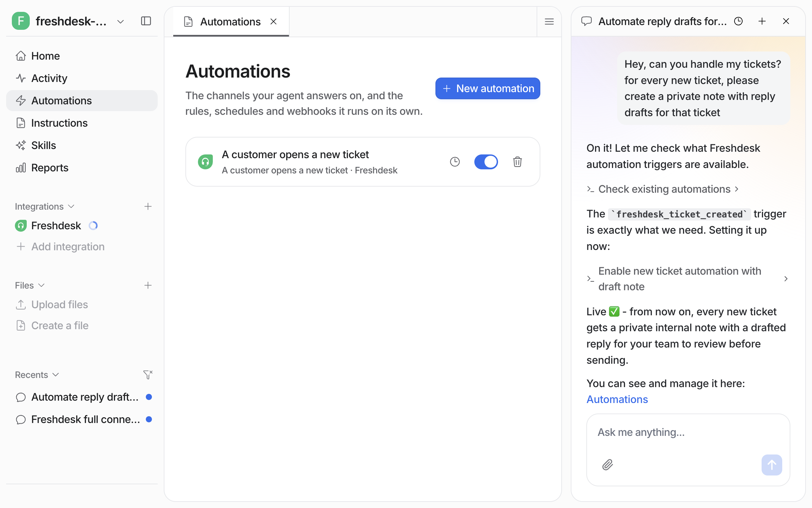Click the chat bubble icon in the chat header
The width and height of the screenshot is (812, 508).
tap(586, 21)
